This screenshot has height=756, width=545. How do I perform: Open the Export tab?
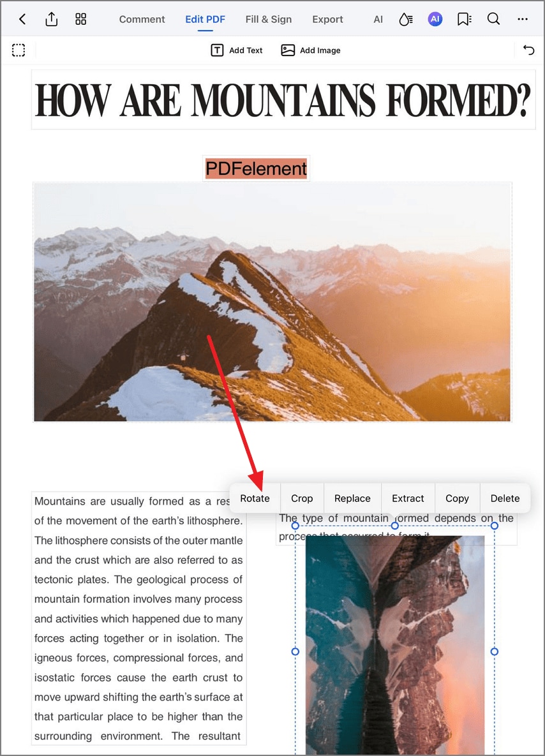point(327,19)
